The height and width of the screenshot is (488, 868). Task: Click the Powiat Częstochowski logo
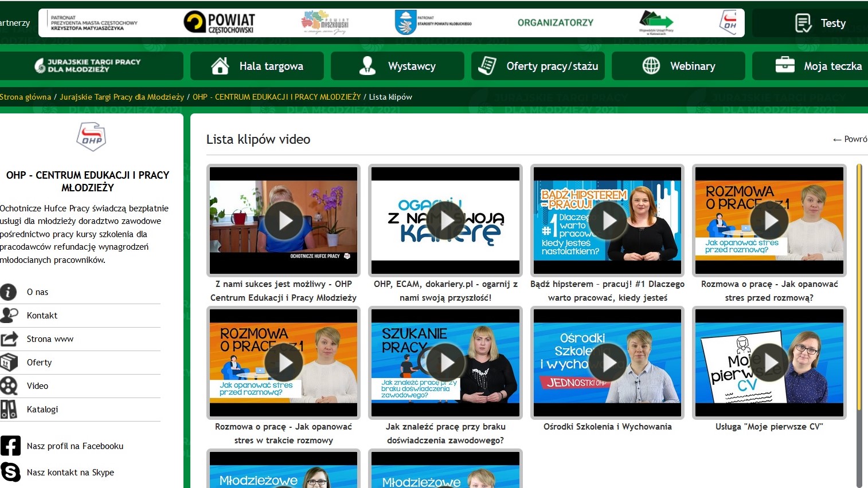[220, 22]
